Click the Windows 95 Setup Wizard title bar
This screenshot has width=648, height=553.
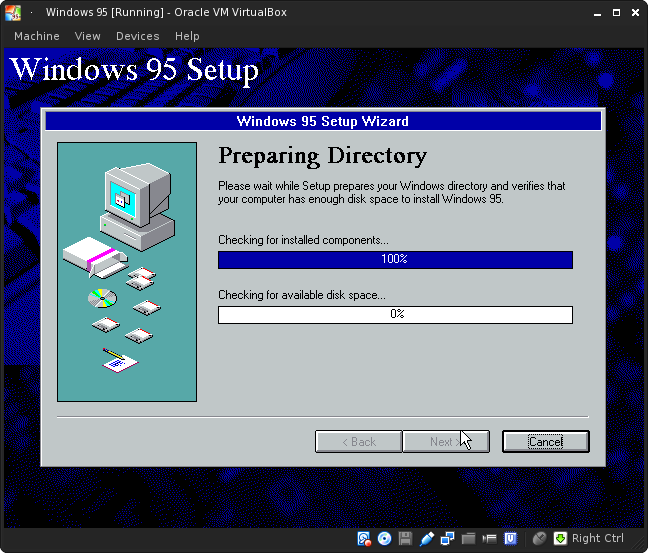(323, 121)
